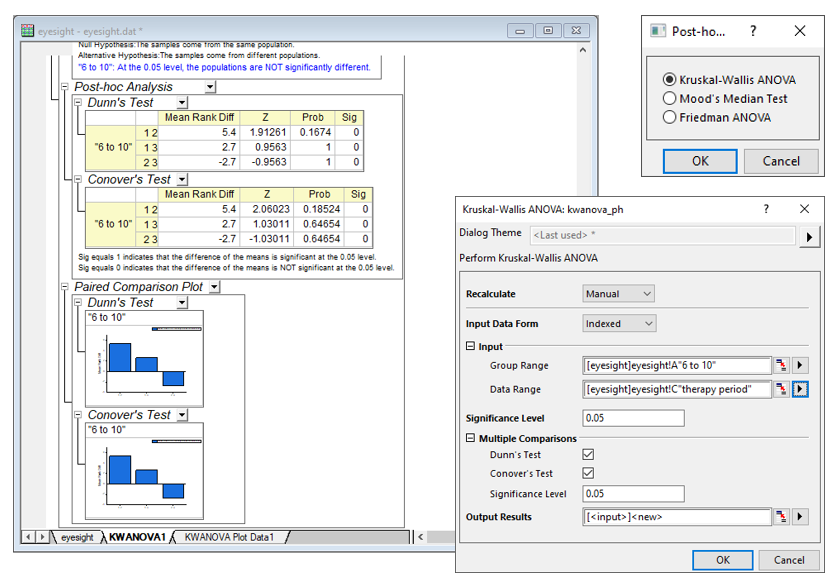This screenshot has height=579, width=839.
Task: Collapse the Multiple Comparisons section
Action: [x=471, y=439]
